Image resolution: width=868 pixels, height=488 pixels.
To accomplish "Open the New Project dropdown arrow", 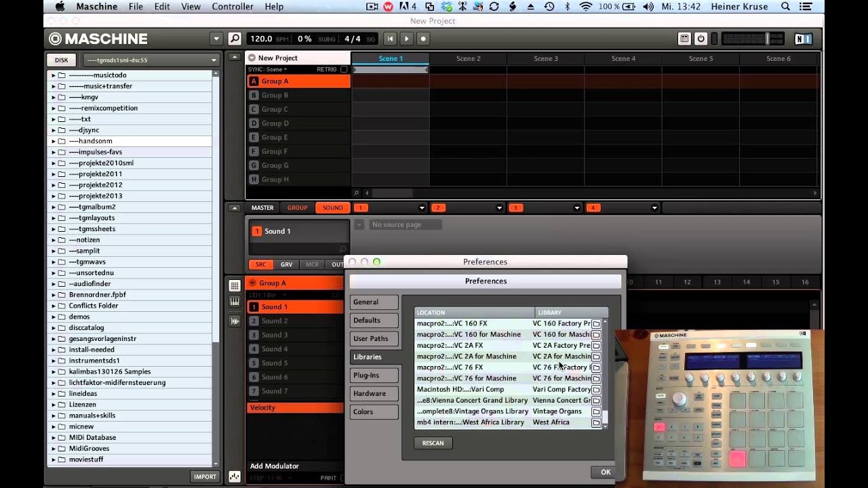I will [x=252, y=58].
